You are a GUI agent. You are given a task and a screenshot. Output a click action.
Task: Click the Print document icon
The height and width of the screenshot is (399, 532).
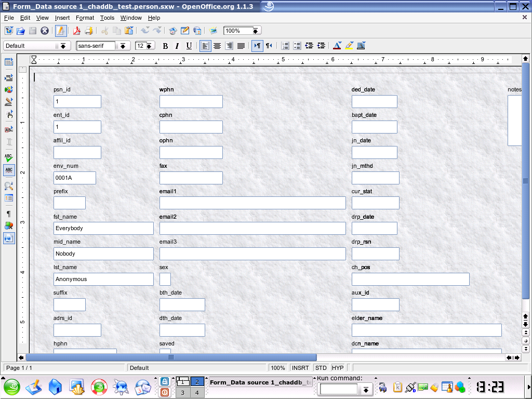pos(88,31)
